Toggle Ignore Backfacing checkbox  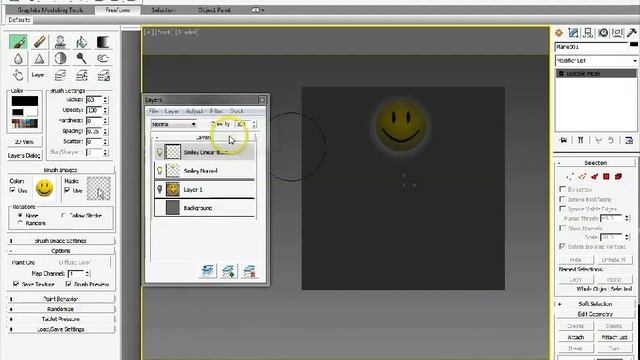click(x=562, y=199)
